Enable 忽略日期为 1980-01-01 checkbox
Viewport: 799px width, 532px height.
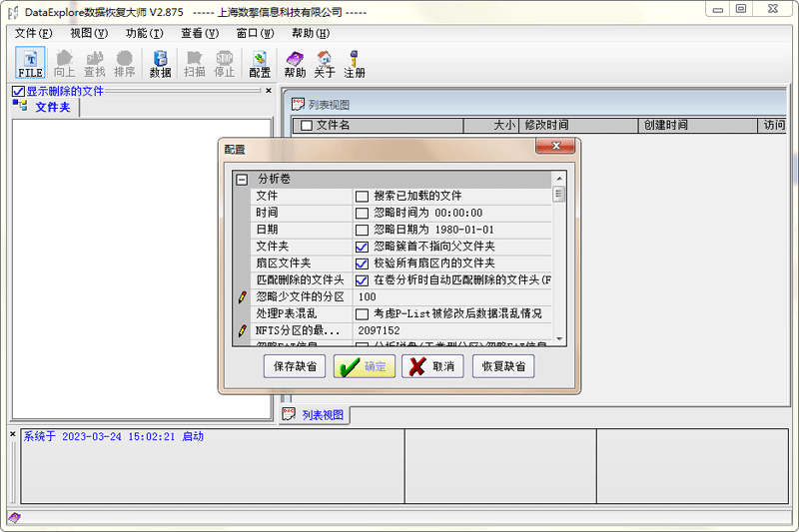pos(362,230)
